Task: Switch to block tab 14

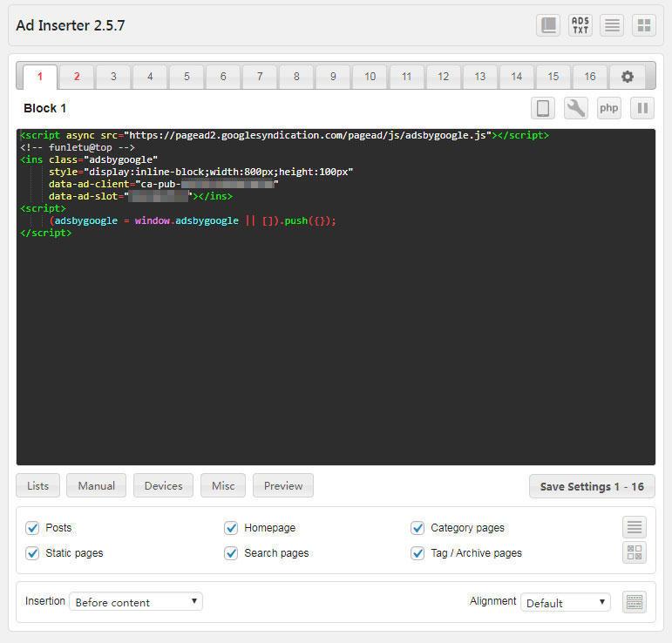Action: 517,77
